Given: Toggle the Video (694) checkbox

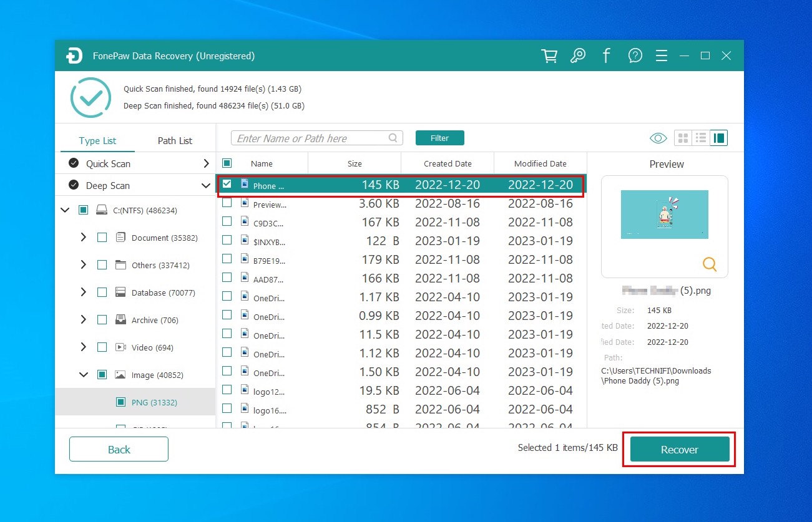Looking at the screenshot, I should [x=102, y=347].
